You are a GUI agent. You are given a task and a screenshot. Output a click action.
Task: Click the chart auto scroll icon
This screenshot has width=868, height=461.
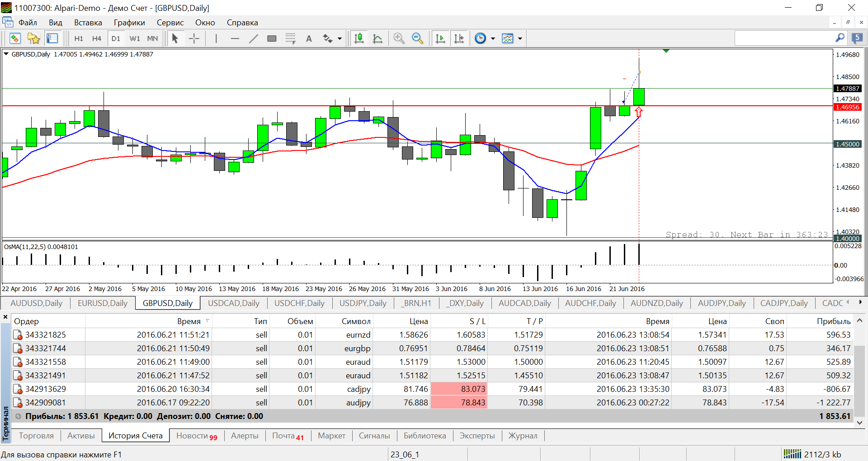(x=440, y=38)
